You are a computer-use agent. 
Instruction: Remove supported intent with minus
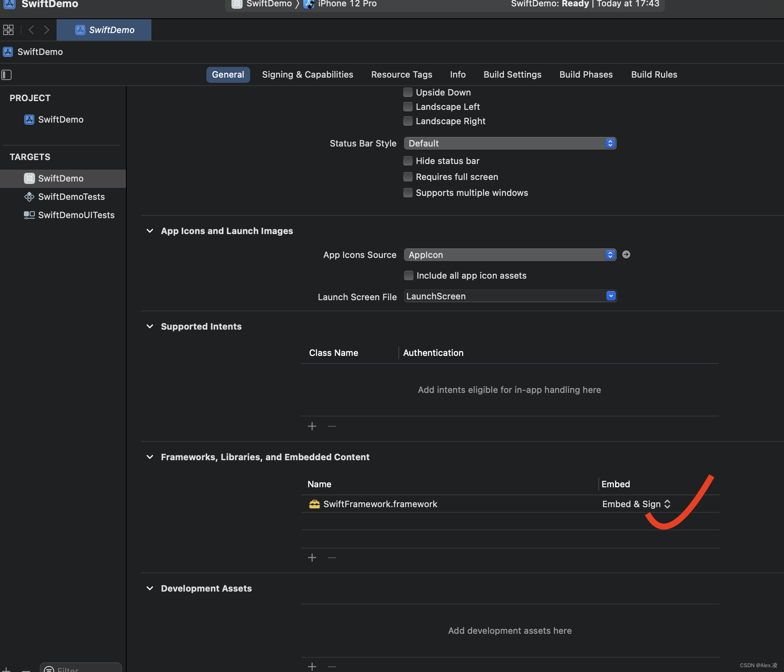point(332,426)
